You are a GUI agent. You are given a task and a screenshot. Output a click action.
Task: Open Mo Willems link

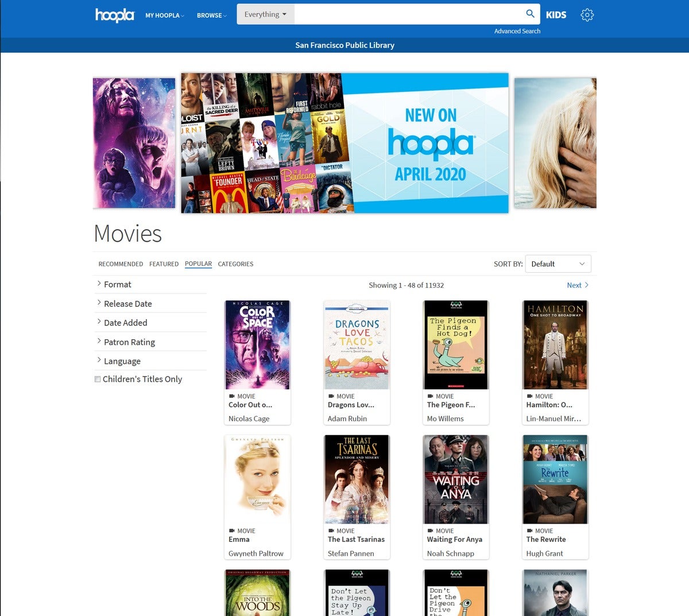(x=445, y=419)
